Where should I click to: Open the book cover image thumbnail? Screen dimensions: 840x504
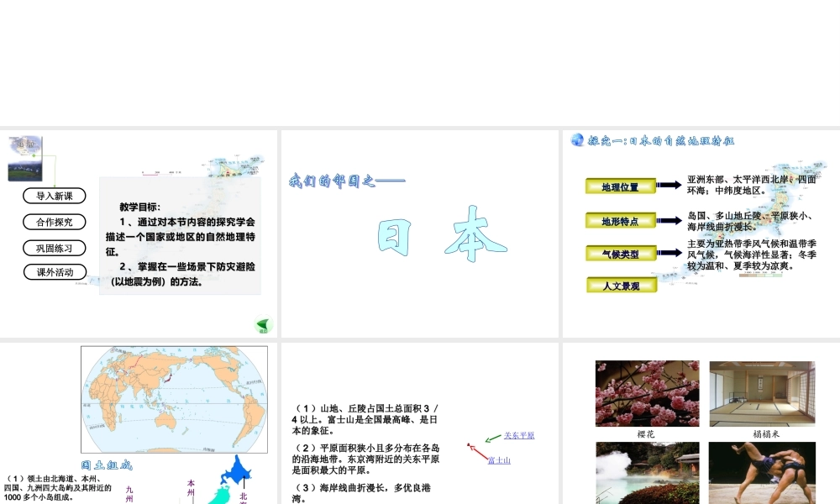click(25, 159)
